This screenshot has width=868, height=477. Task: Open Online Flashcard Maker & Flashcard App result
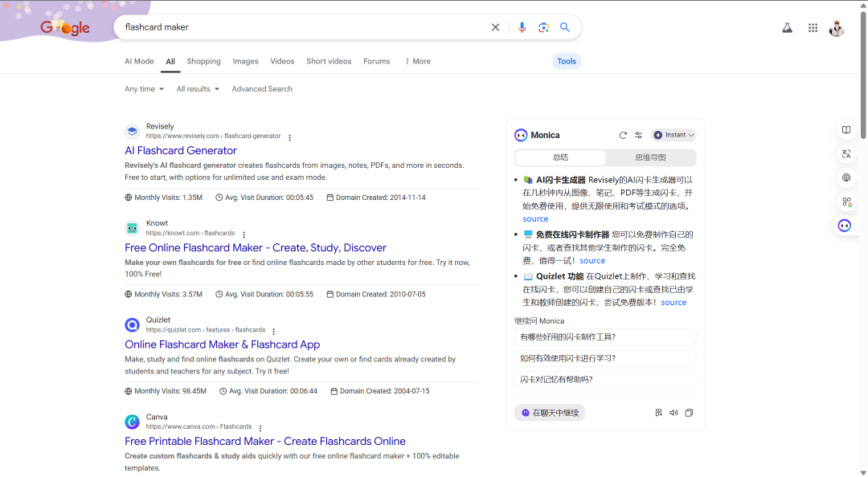click(222, 344)
